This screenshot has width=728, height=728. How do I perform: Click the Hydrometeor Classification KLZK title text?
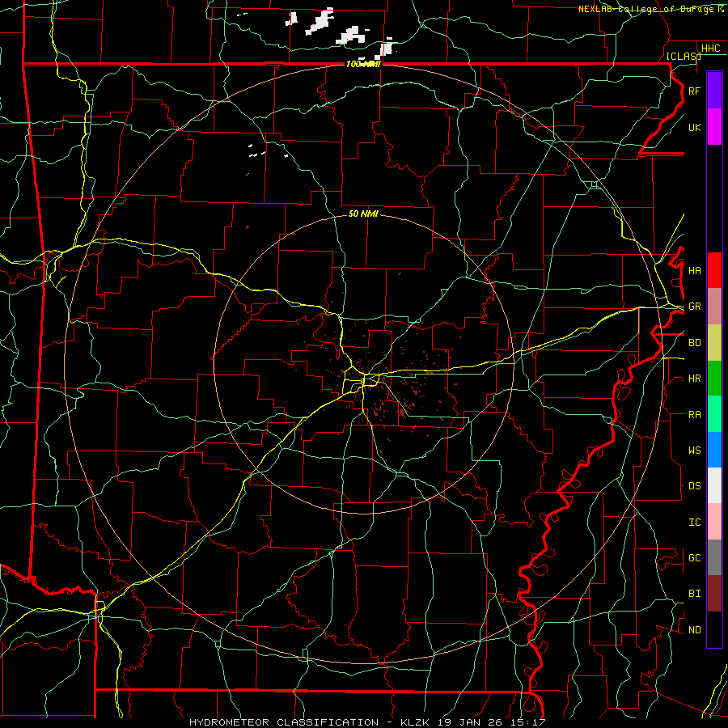point(367,722)
